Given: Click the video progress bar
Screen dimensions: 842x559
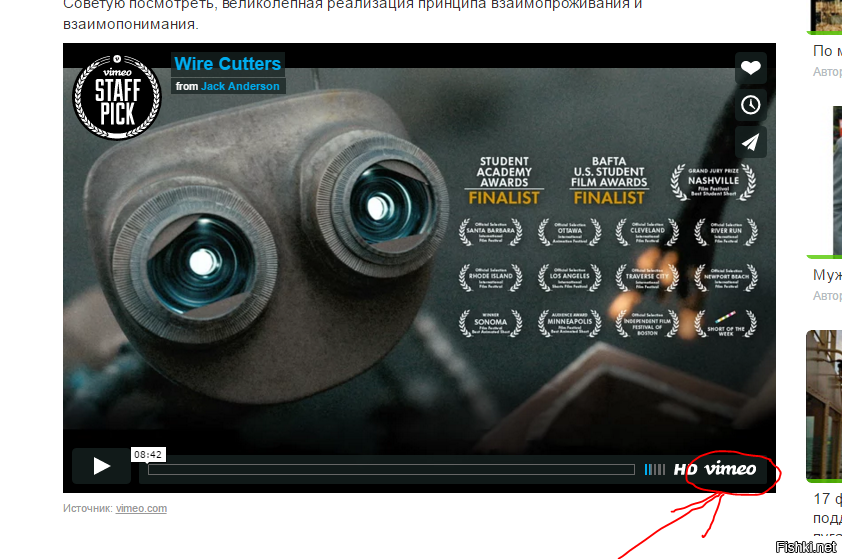Looking at the screenshot, I should coord(391,470).
